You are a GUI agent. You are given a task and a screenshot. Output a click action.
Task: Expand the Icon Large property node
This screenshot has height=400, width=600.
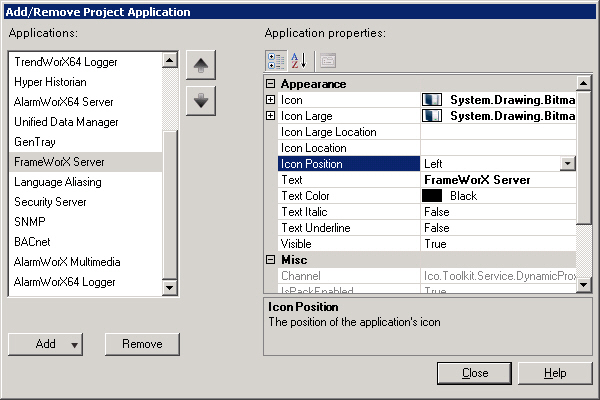tap(271, 116)
